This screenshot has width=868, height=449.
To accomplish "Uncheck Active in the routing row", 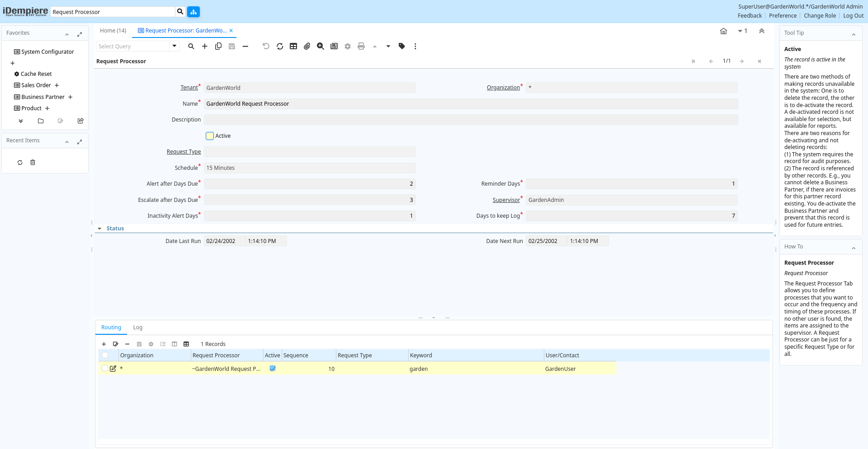I will tap(273, 369).
